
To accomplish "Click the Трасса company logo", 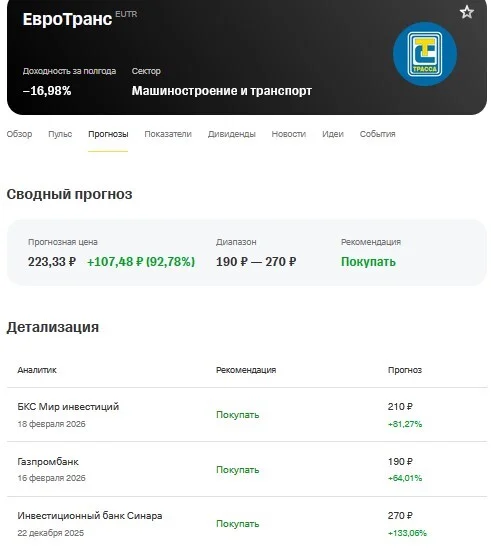I will pos(425,54).
